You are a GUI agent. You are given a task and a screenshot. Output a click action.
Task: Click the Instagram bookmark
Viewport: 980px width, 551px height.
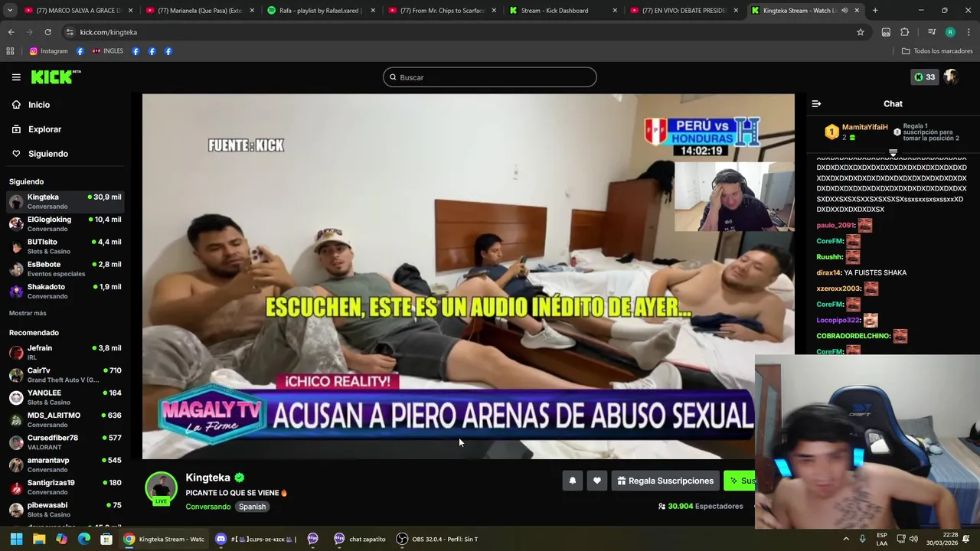[x=48, y=51]
